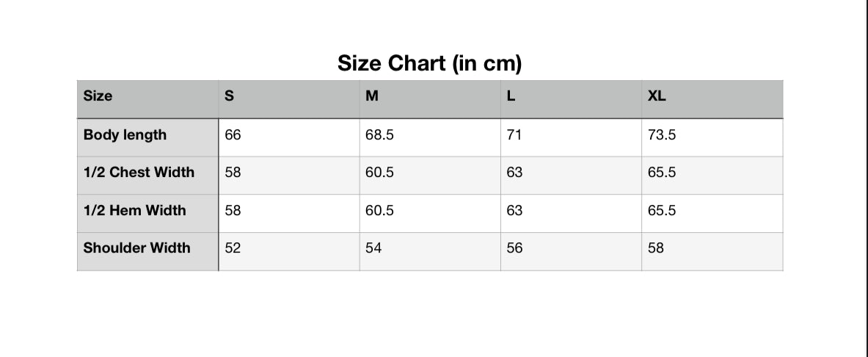
Task: Select the Body length L value 71
Action: (572, 137)
